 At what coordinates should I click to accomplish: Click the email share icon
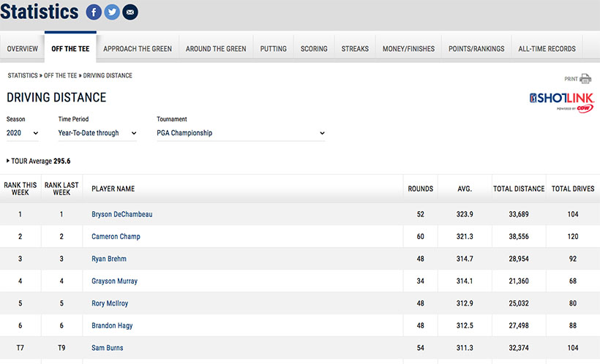click(x=130, y=12)
